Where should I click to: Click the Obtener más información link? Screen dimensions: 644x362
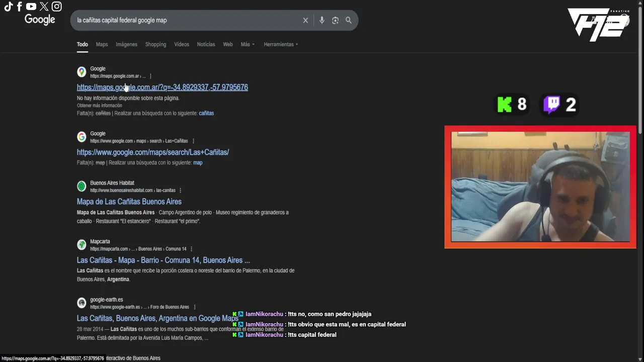[x=100, y=106]
